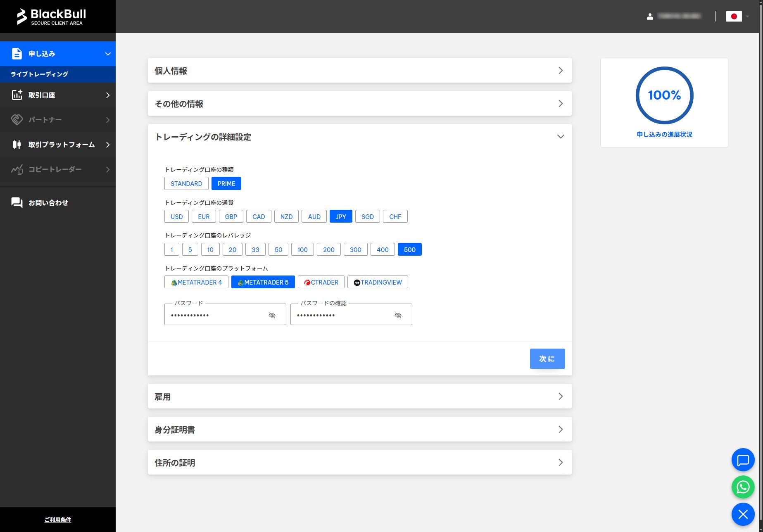763x532 pixels.
Task: Open ライブトレーディング in the sidebar
Action: pos(40,74)
